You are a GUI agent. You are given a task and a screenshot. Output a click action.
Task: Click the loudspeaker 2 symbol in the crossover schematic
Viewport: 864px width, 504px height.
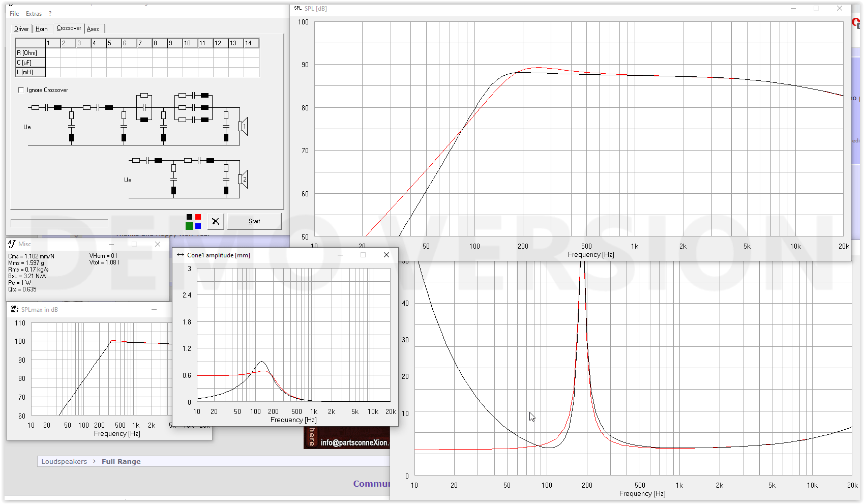(x=243, y=179)
